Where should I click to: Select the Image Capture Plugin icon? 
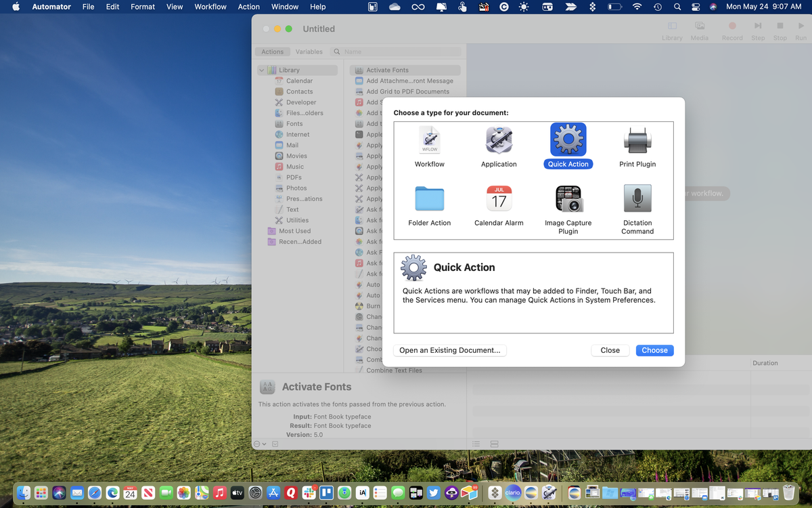(568, 198)
